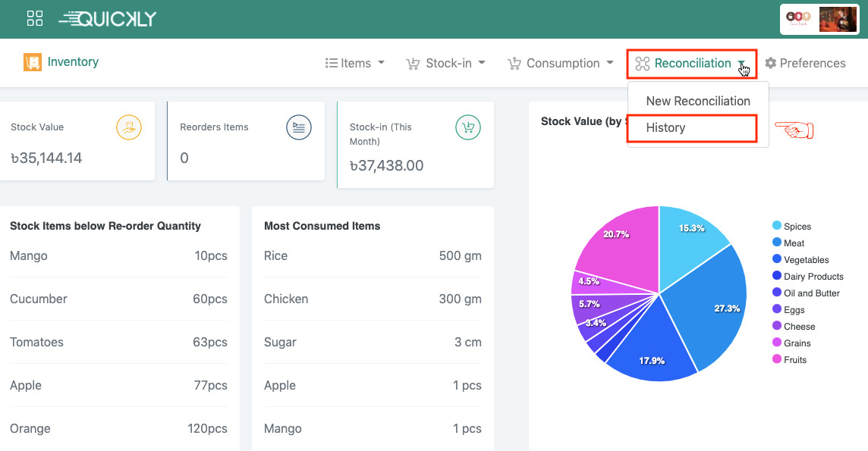This screenshot has width=868, height=451.
Task: Open the user profile thumbnail
Action: click(838, 20)
